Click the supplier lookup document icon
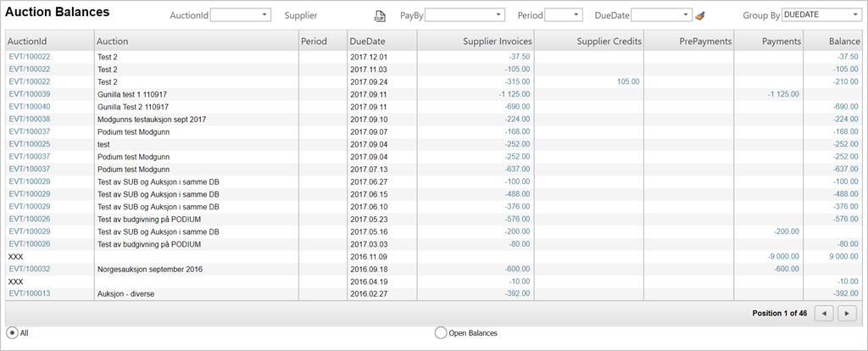 click(x=381, y=15)
